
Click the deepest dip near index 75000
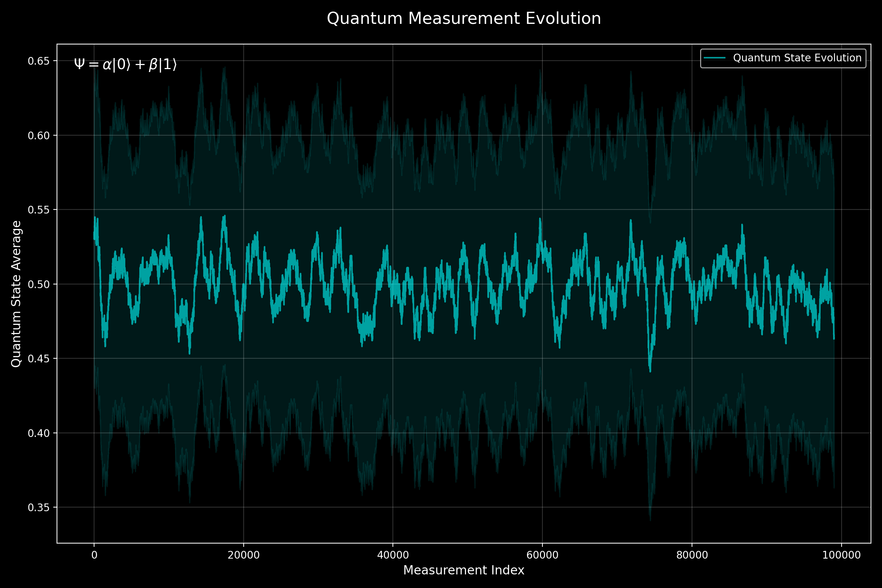point(650,370)
